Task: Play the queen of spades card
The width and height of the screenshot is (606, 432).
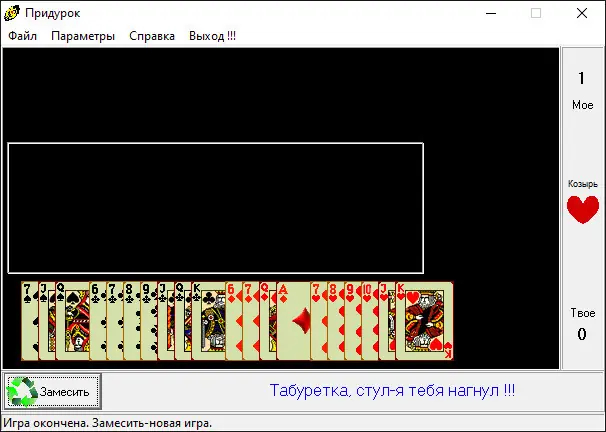Action: pos(73,321)
